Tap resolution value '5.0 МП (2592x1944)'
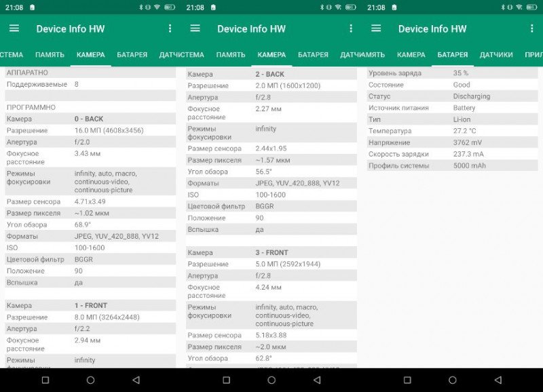The width and height of the screenshot is (543, 392). 288,264
